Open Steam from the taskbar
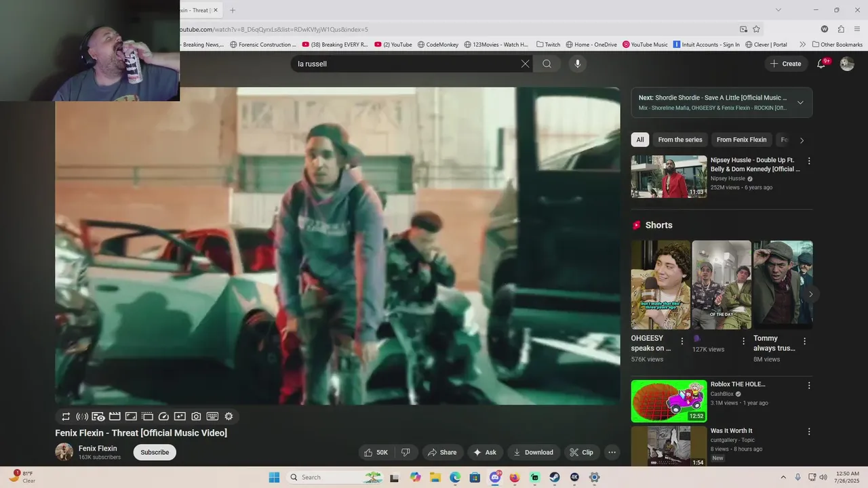 (x=555, y=477)
